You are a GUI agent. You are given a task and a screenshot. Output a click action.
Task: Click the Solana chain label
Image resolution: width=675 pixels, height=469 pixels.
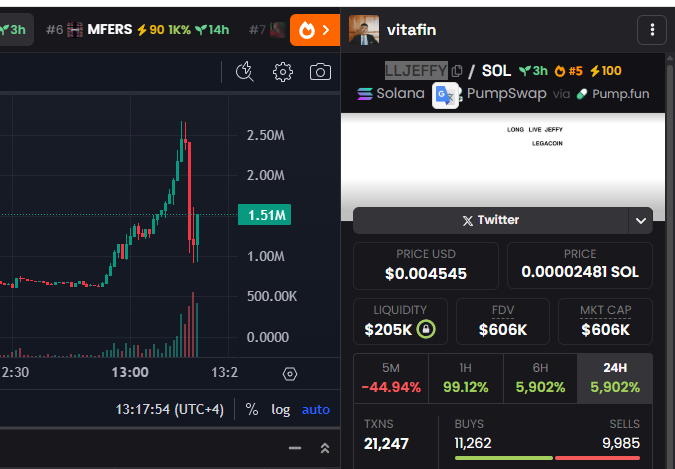391,93
